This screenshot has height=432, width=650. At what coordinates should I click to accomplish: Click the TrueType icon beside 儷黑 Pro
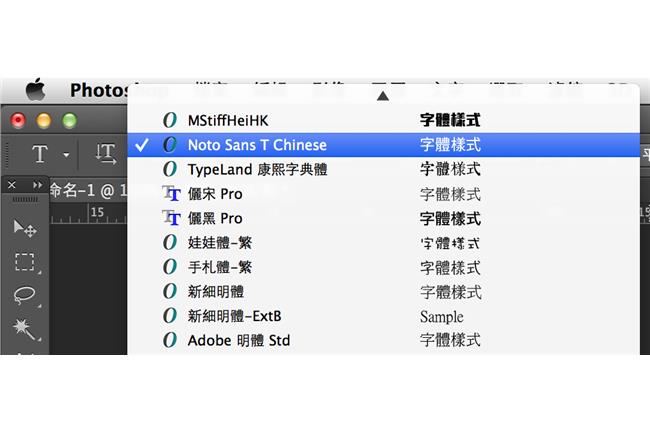tap(171, 218)
